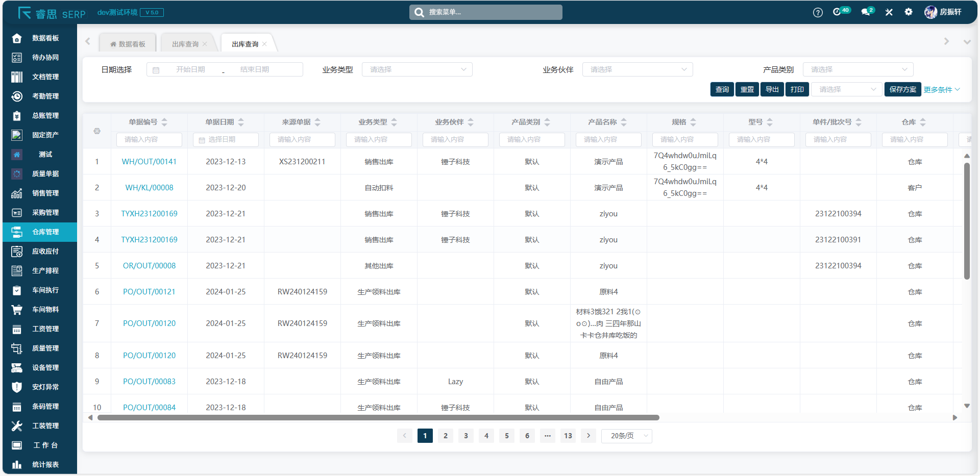980x476 pixels.
Task: Click the 开始日期 date input
Action: tap(190, 69)
